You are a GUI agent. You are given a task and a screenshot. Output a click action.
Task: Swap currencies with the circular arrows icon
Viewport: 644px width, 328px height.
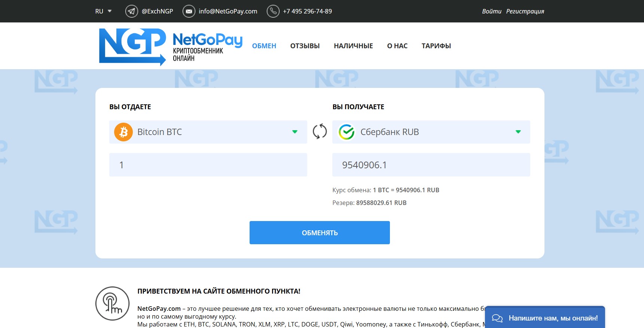(x=320, y=132)
